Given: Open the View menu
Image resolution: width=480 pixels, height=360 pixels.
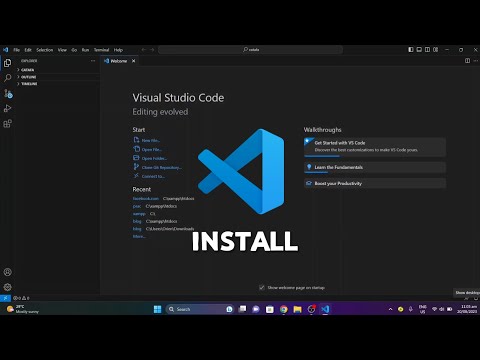Looking at the screenshot, I should [x=62, y=50].
